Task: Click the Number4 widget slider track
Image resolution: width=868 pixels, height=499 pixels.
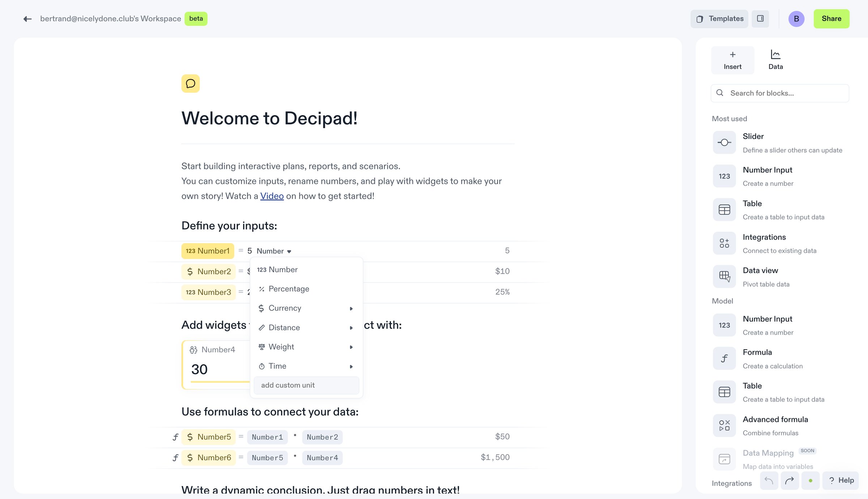Action: point(220,382)
